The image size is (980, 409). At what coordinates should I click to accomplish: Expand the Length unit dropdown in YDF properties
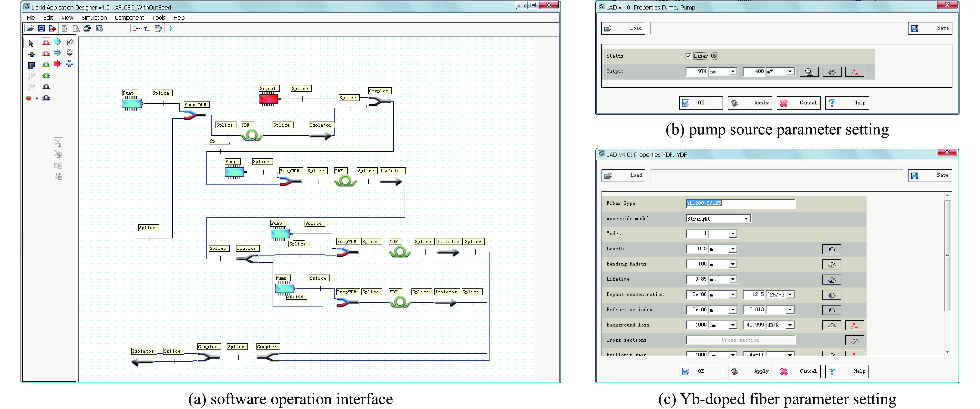pyautogui.click(x=733, y=249)
